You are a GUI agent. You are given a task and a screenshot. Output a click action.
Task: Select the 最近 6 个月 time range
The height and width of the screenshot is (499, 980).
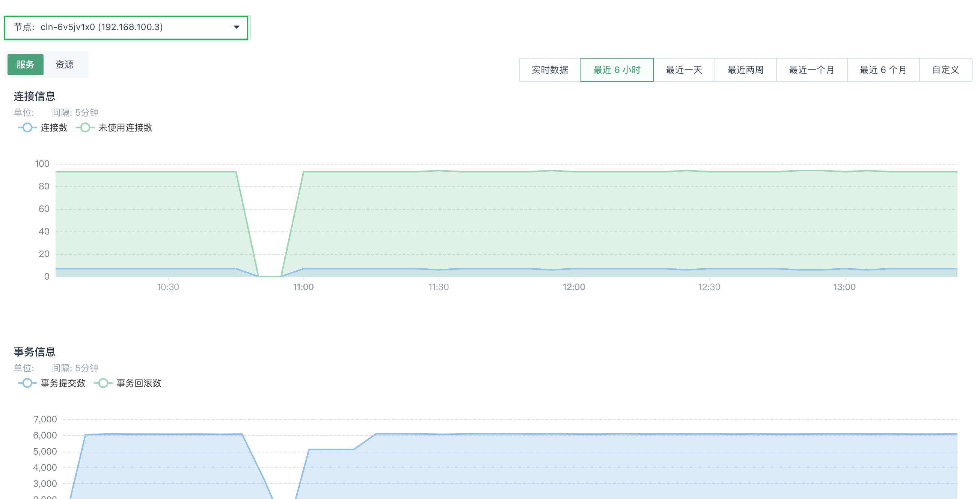[883, 70]
